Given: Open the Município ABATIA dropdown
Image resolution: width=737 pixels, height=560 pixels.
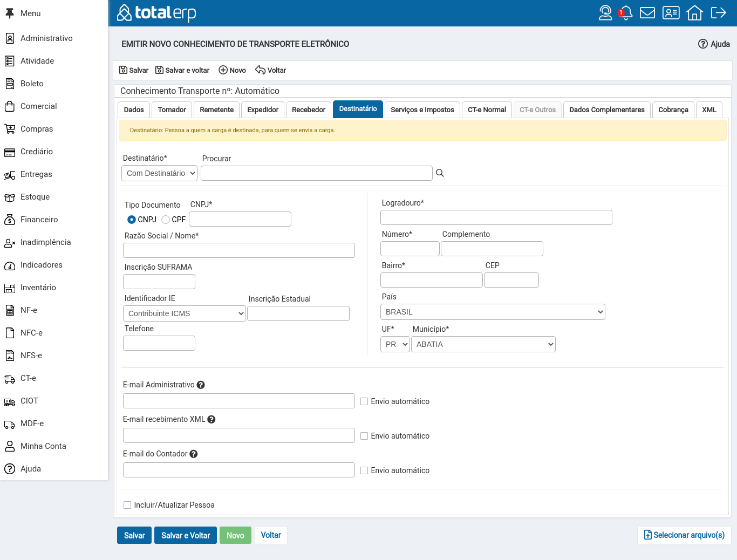Looking at the screenshot, I should [483, 344].
